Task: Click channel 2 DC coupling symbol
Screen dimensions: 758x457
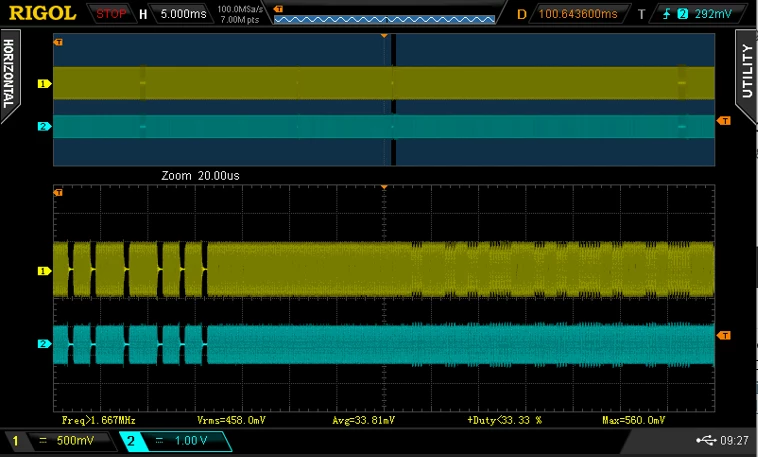Action: (159, 441)
